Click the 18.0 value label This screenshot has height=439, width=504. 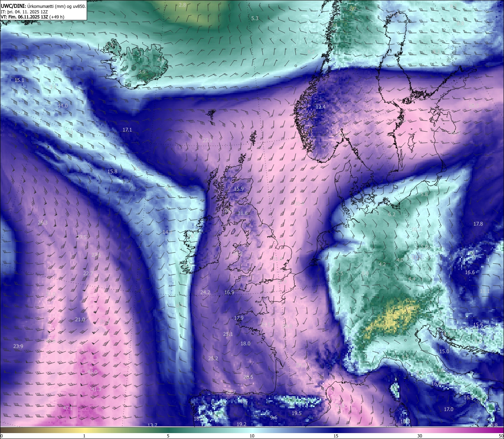tap(245, 343)
